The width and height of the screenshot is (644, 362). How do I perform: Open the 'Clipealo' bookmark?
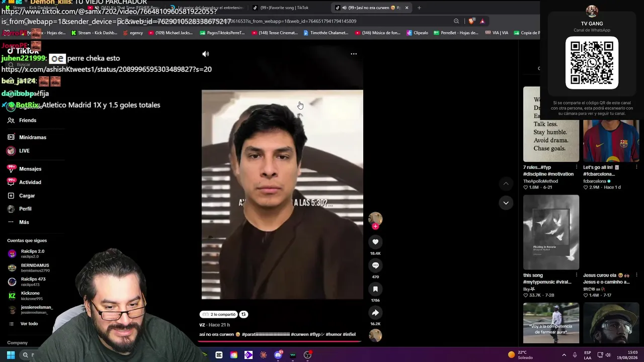[x=417, y=33]
